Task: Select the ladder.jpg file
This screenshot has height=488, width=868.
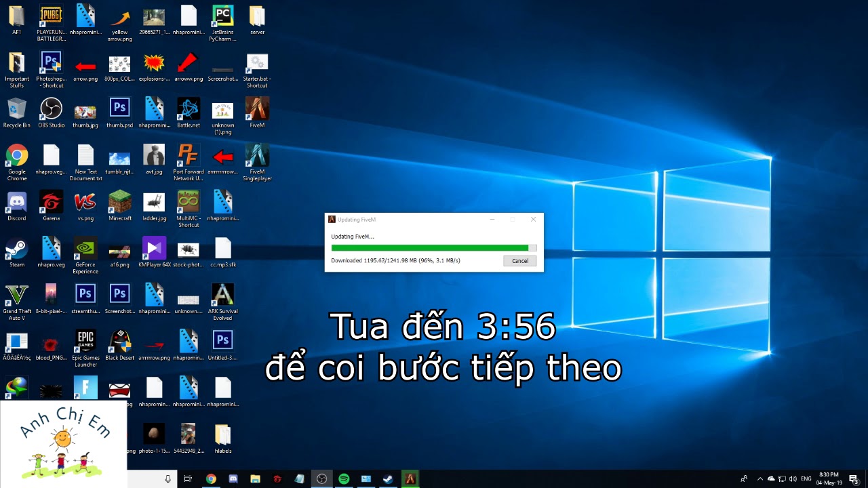Action: point(154,205)
